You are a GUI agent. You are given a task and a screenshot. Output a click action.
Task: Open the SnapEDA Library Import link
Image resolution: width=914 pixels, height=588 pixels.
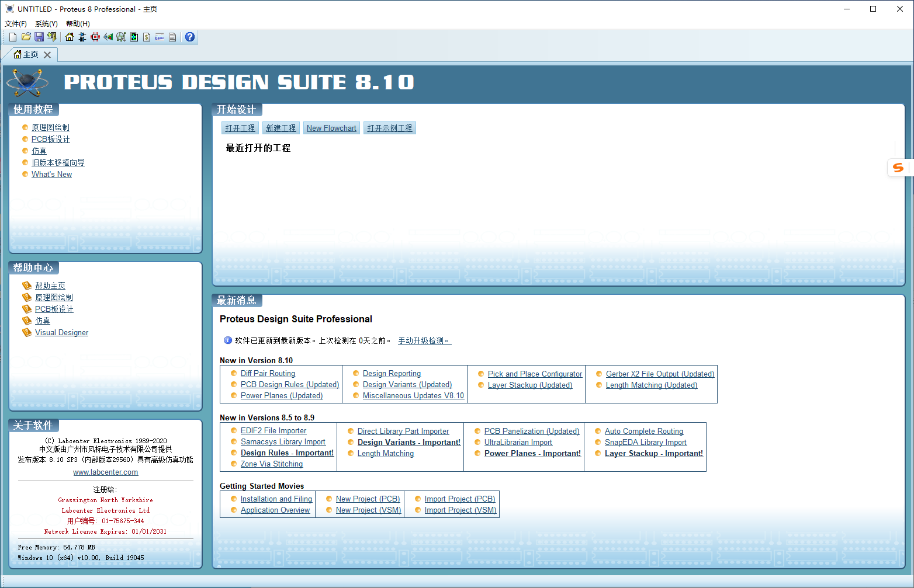click(x=646, y=442)
